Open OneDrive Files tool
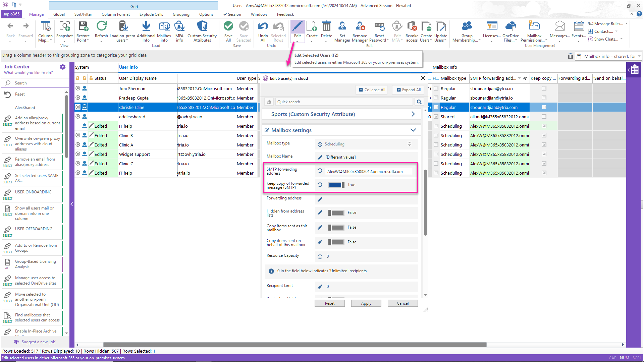This screenshot has width=644, height=362. pyautogui.click(x=511, y=32)
